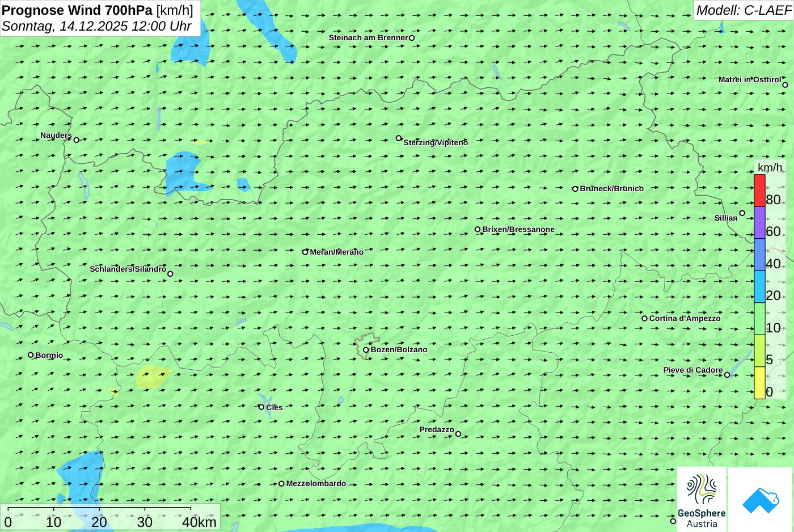This screenshot has height=532, width=794.
Task: Select the Bormio location marker
Action: 31,355
